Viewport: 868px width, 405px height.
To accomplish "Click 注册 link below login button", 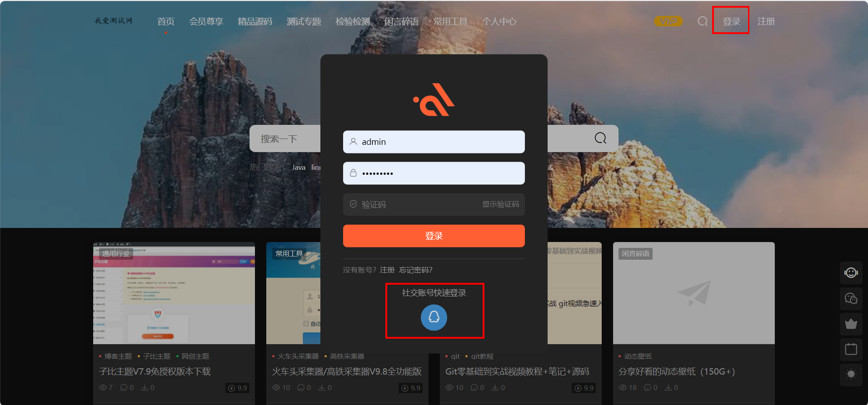I will [x=387, y=270].
